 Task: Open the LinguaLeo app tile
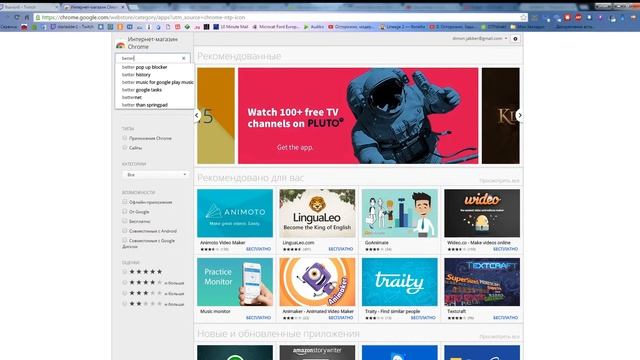click(317, 220)
